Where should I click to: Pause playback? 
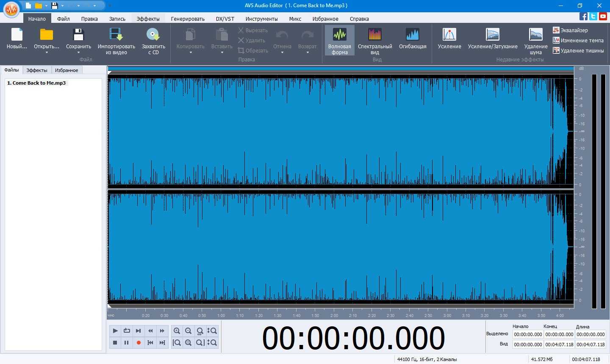(127, 342)
